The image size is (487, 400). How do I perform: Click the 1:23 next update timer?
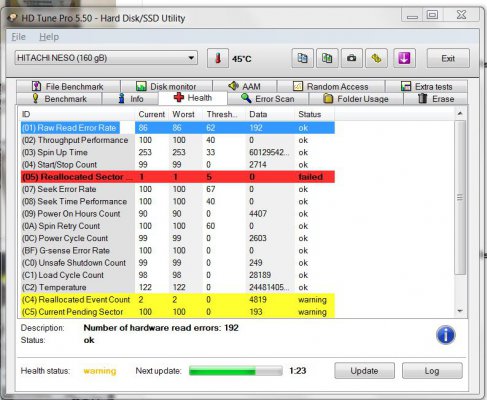pos(298,371)
